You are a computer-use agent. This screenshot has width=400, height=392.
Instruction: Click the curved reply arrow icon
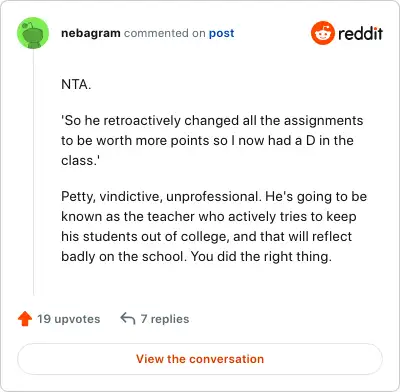tap(128, 319)
